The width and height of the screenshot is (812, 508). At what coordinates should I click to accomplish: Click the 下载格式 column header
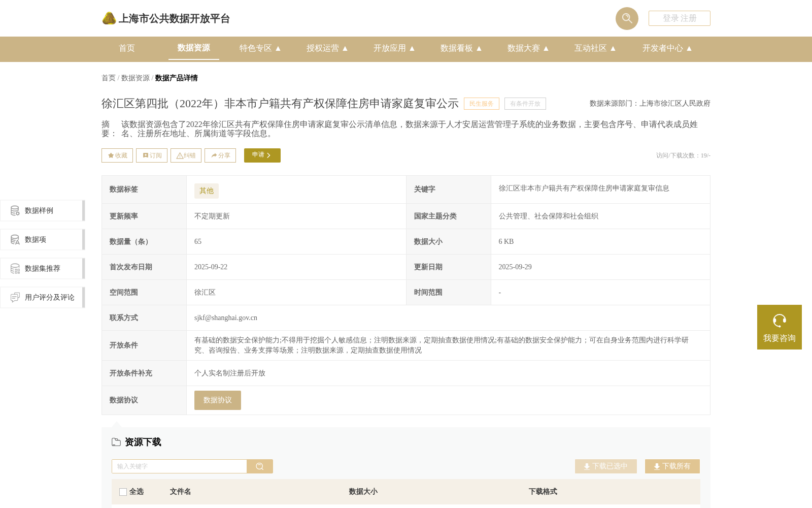(543, 492)
